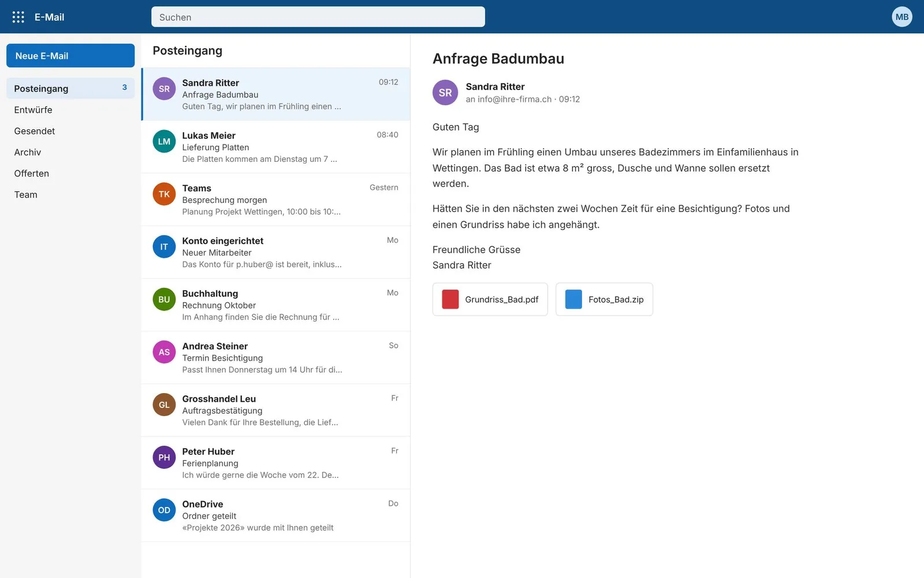This screenshot has width=924, height=578.
Task: Open the OneDrive Ordner geteilt email
Action: tap(275, 515)
